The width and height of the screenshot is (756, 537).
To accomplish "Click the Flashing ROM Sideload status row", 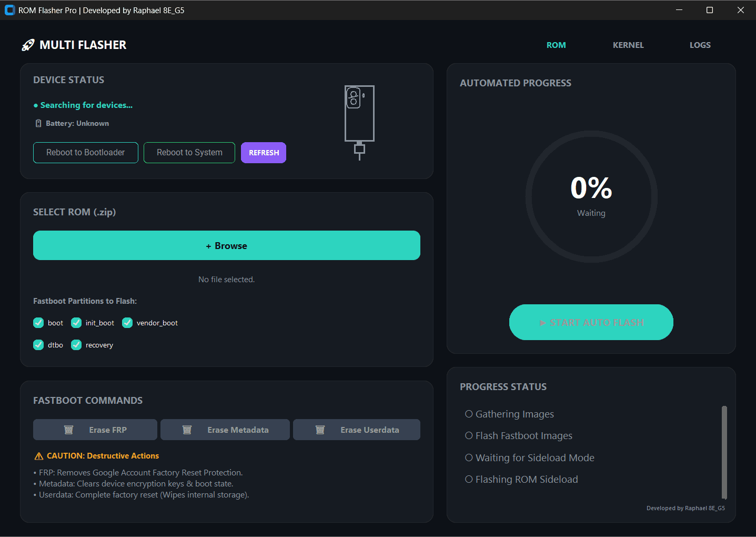I will (521, 480).
